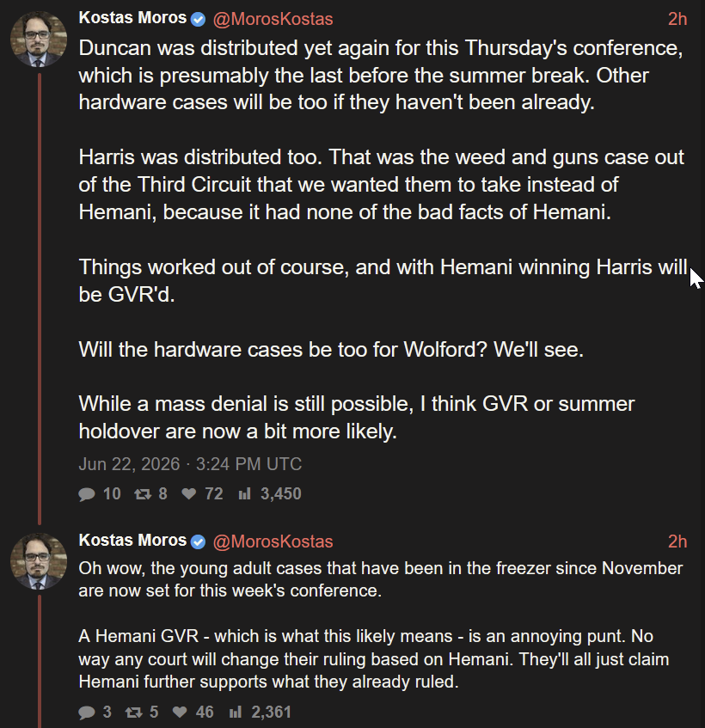The image size is (705, 728).
Task: Open Kostas Moros name on first tweet
Action: (132, 18)
